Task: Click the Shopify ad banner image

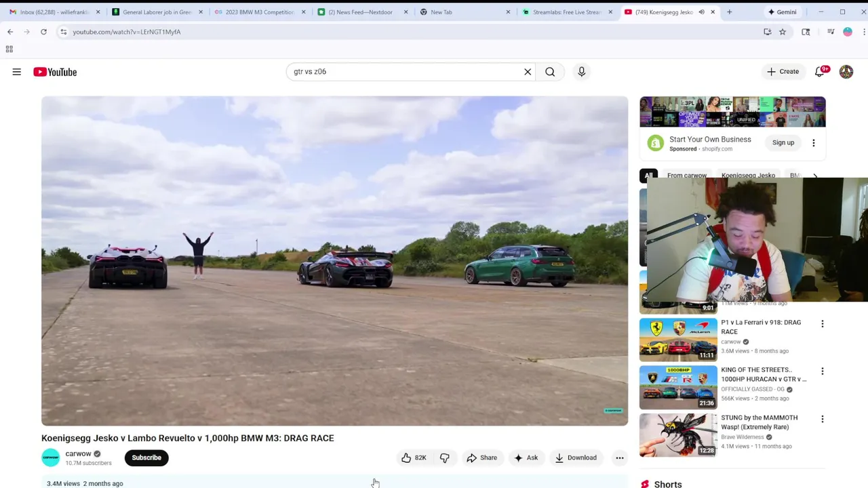Action: (732, 112)
